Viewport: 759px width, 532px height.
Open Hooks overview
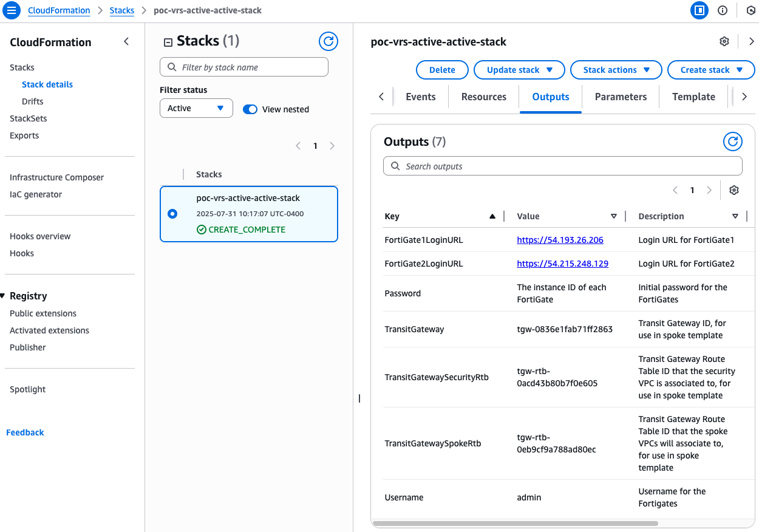40,236
